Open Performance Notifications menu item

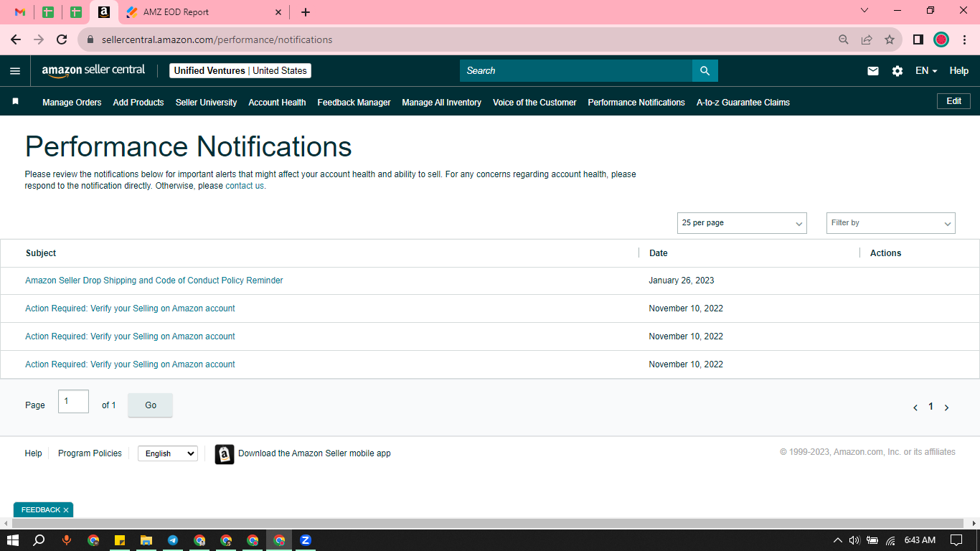click(636, 103)
